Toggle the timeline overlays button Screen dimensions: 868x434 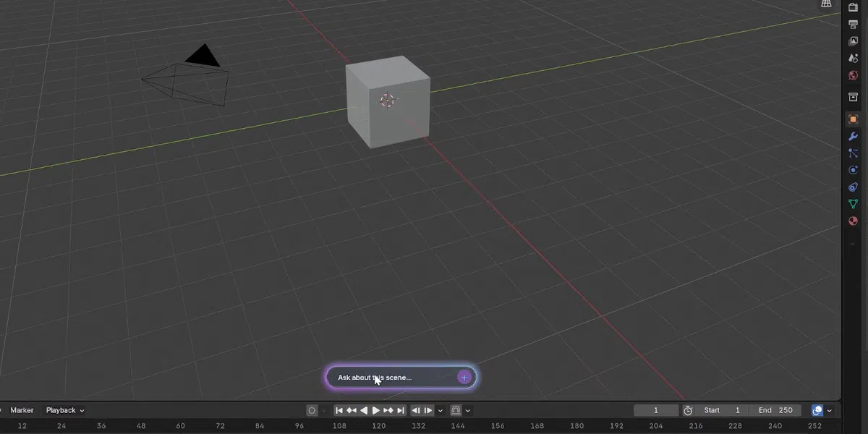pyautogui.click(x=817, y=410)
